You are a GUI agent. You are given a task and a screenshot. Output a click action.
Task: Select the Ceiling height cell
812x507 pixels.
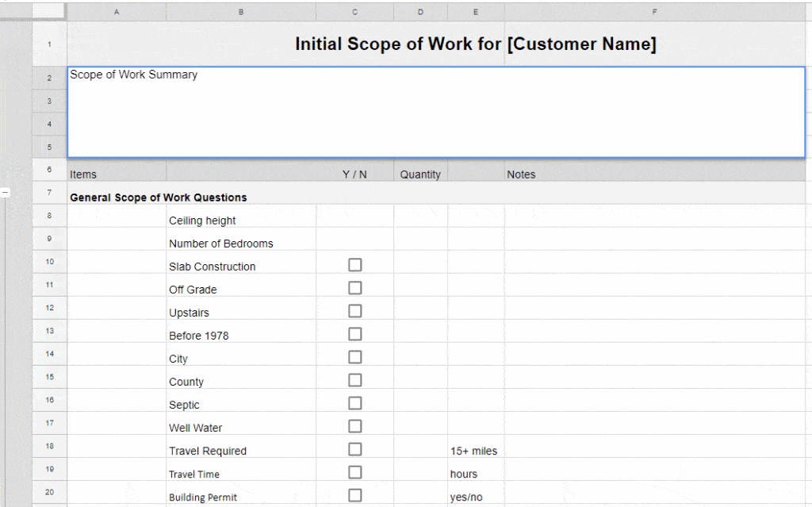[x=241, y=216]
